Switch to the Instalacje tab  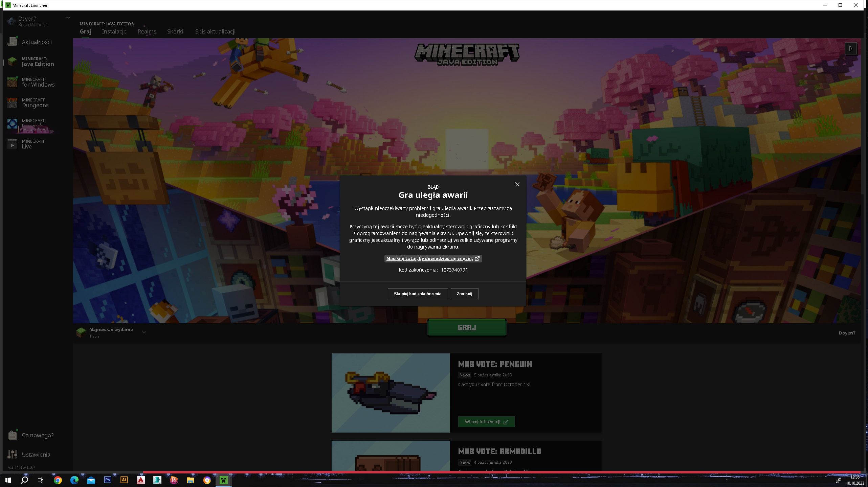pos(114,31)
